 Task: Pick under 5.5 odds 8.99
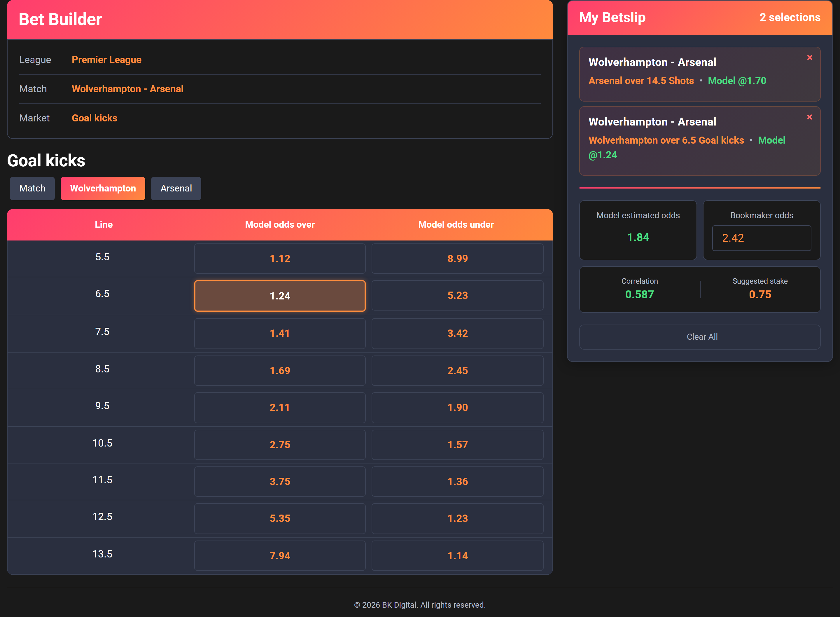click(458, 259)
